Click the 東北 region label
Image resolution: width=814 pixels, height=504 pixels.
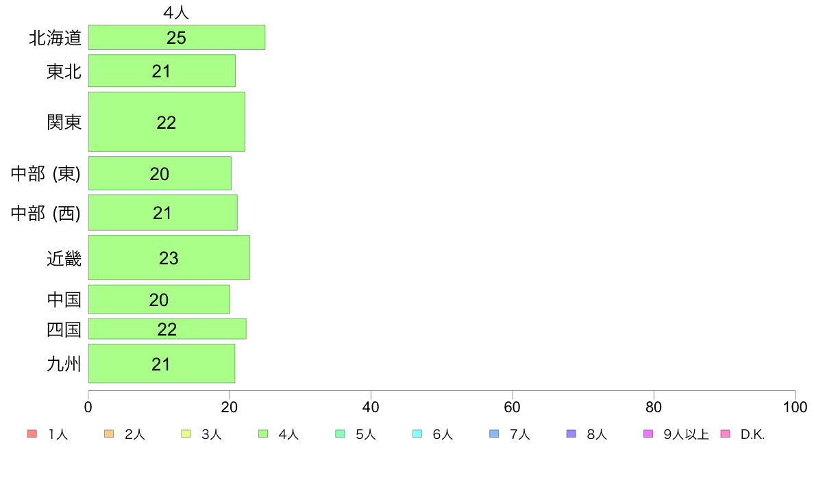pyautogui.click(x=64, y=71)
